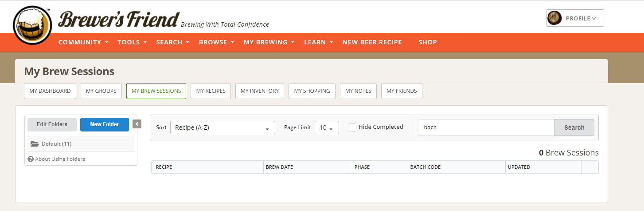644x211 pixels.
Task: Open the MY INVENTORY tab
Action: pyautogui.click(x=260, y=91)
